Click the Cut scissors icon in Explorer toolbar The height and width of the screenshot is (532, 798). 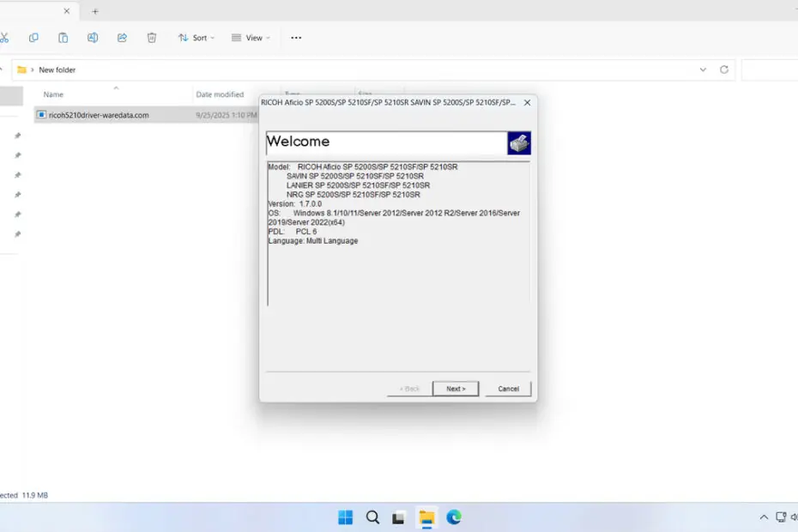4,38
